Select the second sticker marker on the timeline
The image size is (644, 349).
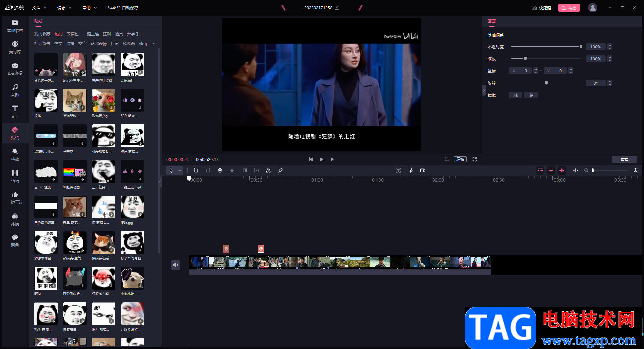pos(261,249)
